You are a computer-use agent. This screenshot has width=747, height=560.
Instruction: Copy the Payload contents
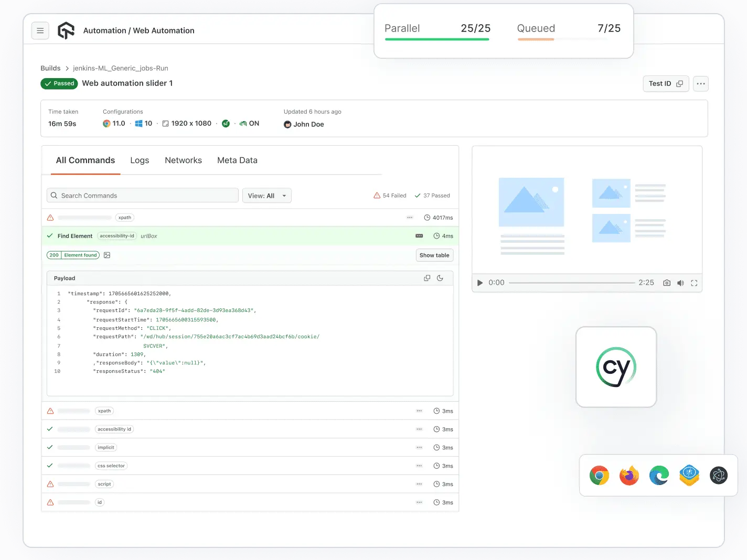coord(426,278)
